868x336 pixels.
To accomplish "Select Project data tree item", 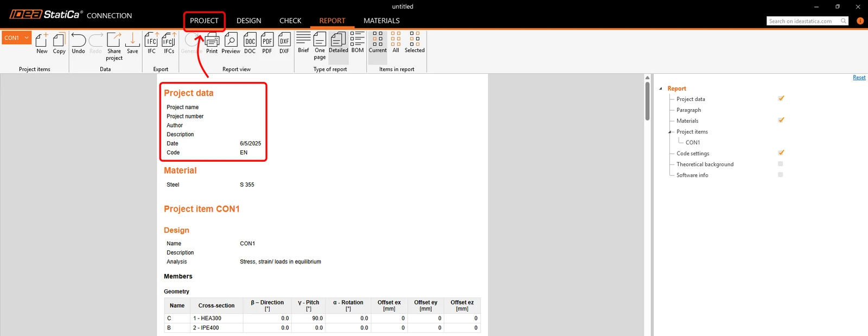I will (x=691, y=99).
